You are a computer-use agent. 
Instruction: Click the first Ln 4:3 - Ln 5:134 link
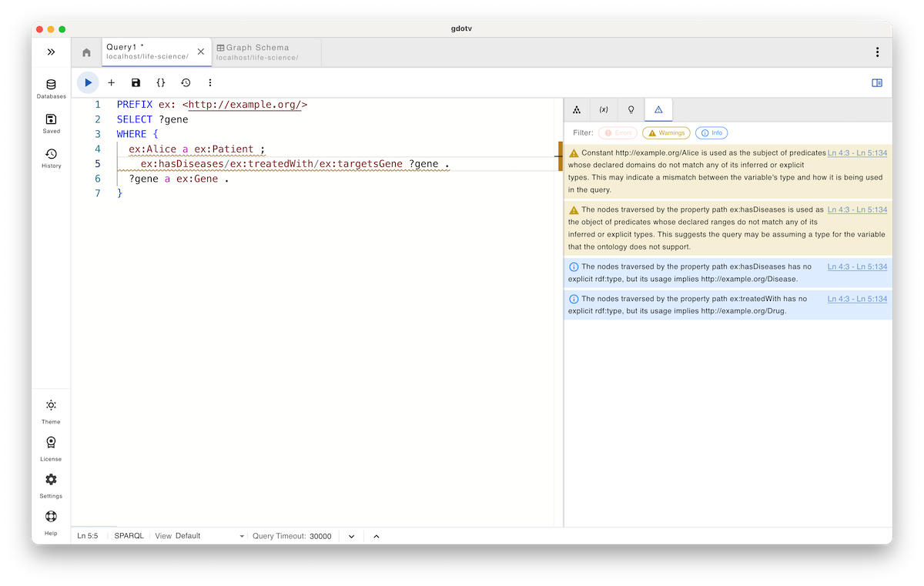click(x=857, y=152)
